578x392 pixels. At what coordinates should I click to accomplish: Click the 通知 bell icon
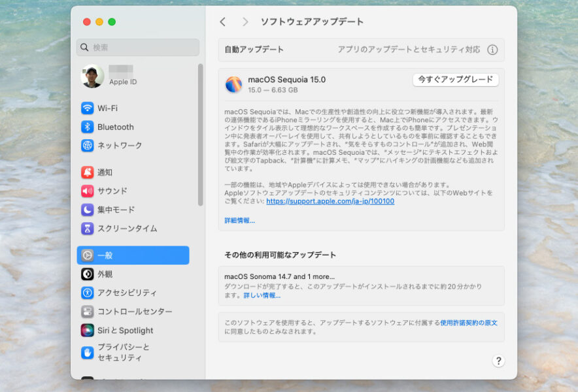coord(88,172)
